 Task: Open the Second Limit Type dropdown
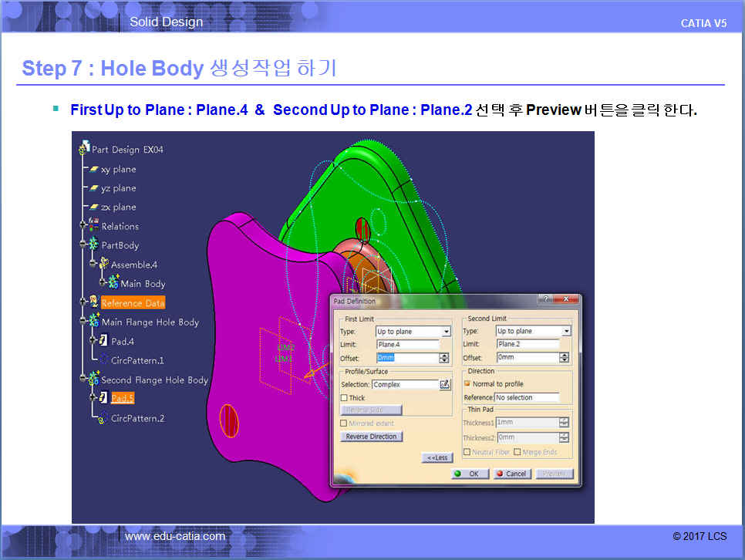[566, 332]
